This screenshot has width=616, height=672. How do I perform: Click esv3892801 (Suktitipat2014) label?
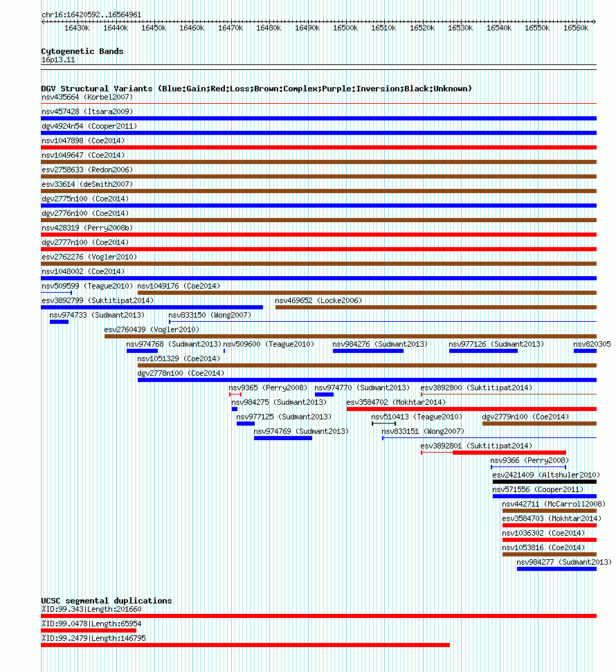point(475,446)
